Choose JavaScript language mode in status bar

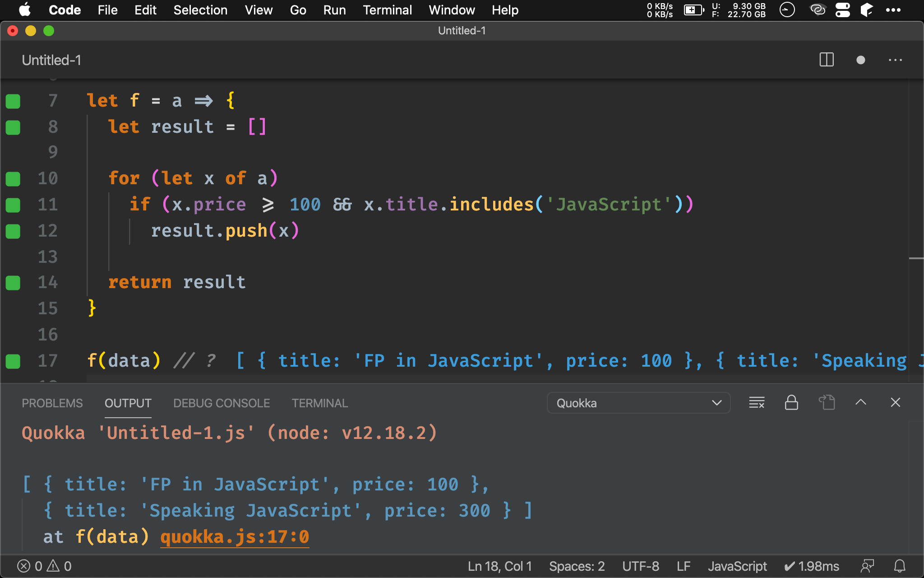(737, 566)
